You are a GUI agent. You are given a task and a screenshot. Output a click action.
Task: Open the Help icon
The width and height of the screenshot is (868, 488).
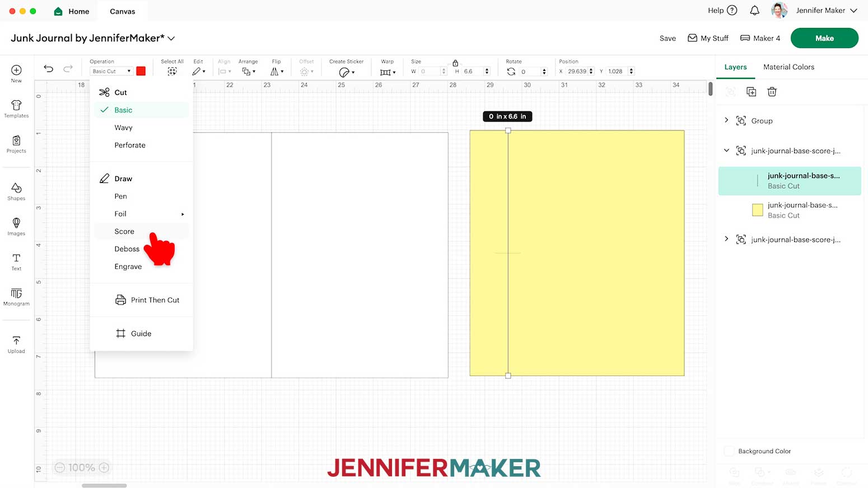(x=732, y=10)
